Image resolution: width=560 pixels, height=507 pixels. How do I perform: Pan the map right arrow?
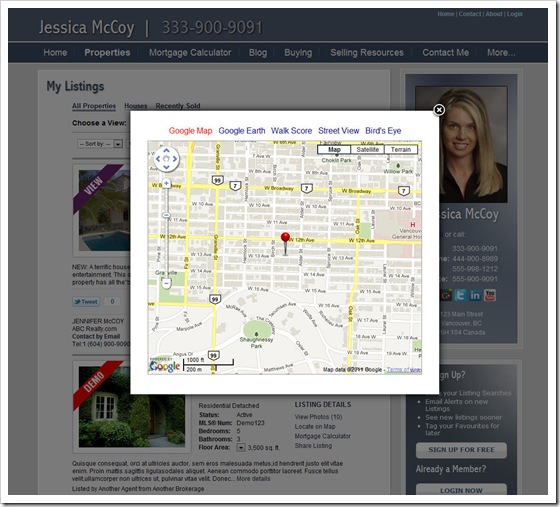click(175, 159)
